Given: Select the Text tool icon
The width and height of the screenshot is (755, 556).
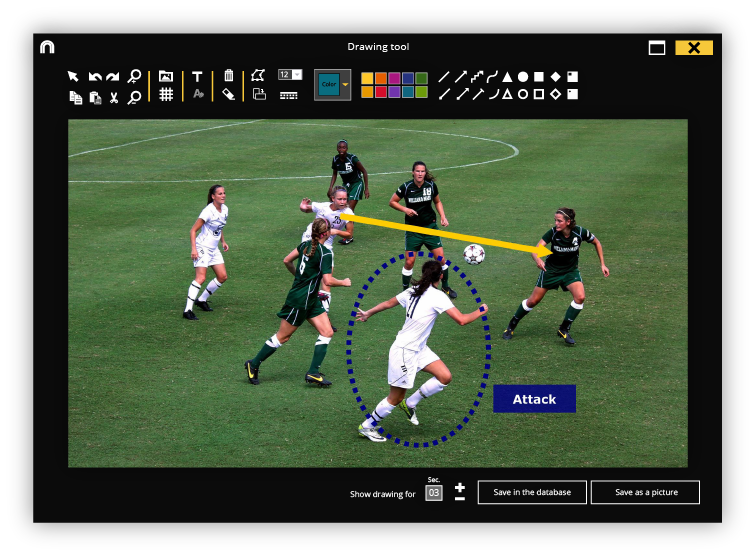Looking at the screenshot, I should [x=197, y=77].
